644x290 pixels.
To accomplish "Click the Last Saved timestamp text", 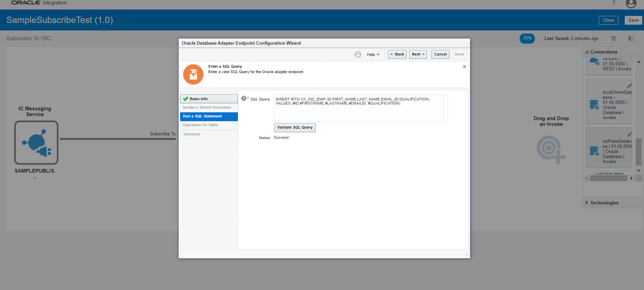I will point(571,39).
